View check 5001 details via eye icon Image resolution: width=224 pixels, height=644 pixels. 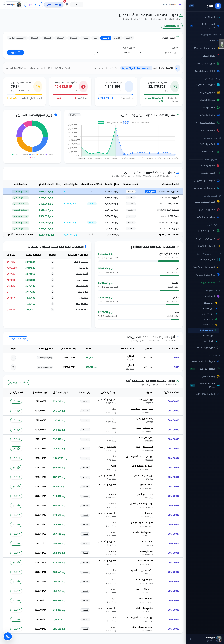tap(13, 357)
